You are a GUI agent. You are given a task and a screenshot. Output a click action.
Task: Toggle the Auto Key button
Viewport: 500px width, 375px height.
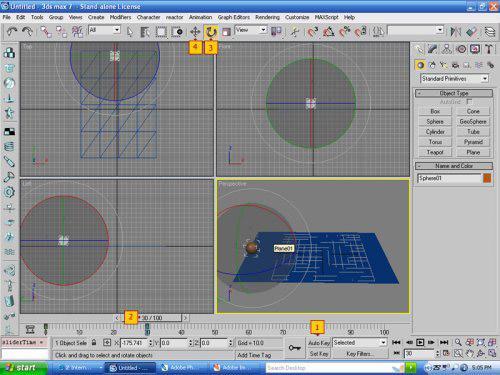pyautogui.click(x=319, y=343)
